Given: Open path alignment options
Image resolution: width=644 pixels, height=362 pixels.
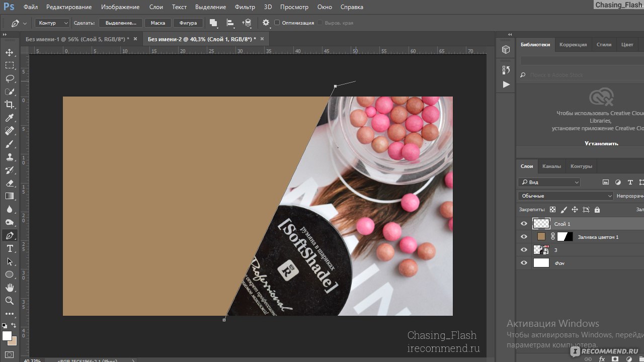Looking at the screenshot, I should click(230, 23).
